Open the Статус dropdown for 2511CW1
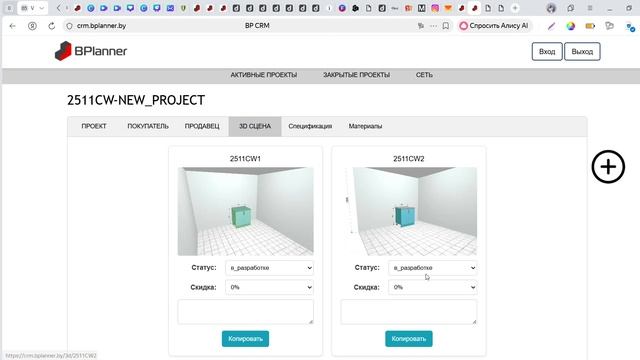The width and height of the screenshot is (640, 360). pos(269,268)
